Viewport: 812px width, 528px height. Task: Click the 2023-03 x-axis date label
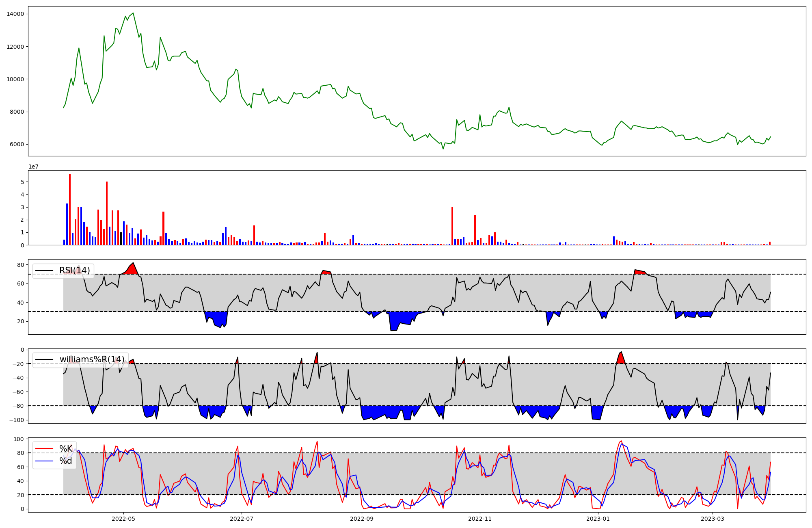pyautogui.click(x=713, y=519)
